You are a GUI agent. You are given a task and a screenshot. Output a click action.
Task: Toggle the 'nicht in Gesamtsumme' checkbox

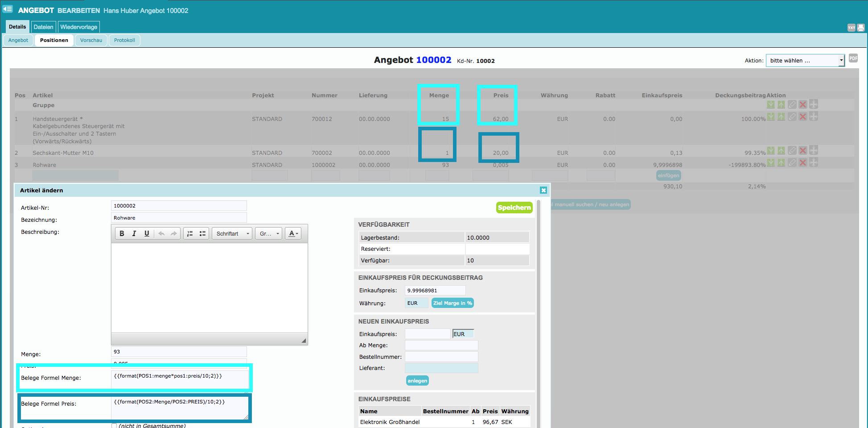(114, 426)
